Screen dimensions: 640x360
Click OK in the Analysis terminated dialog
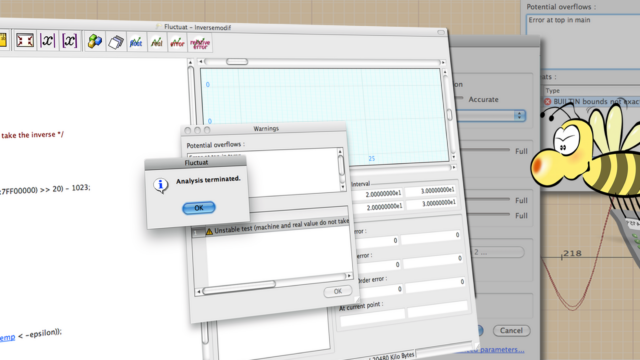[199, 208]
